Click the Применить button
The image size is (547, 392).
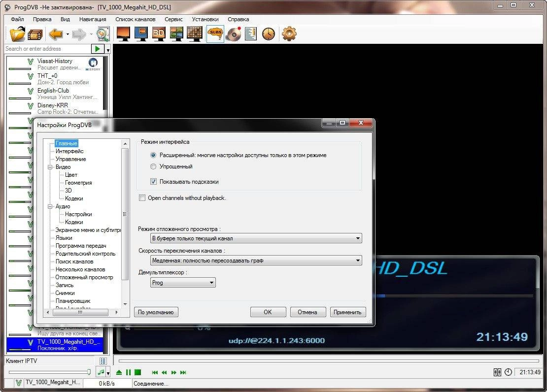[x=348, y=312]
